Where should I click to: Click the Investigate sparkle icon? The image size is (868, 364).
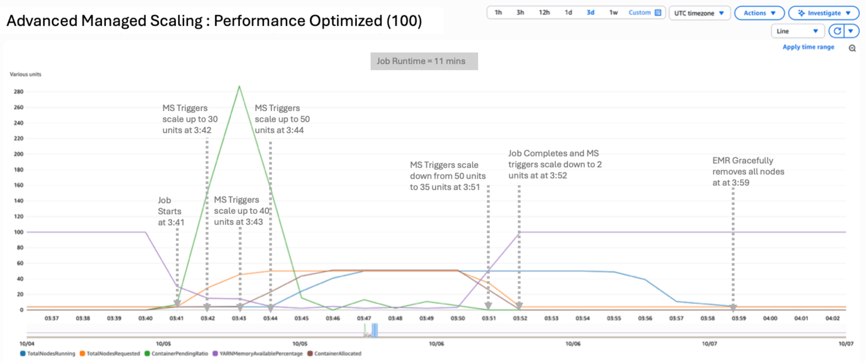[802, 13]
